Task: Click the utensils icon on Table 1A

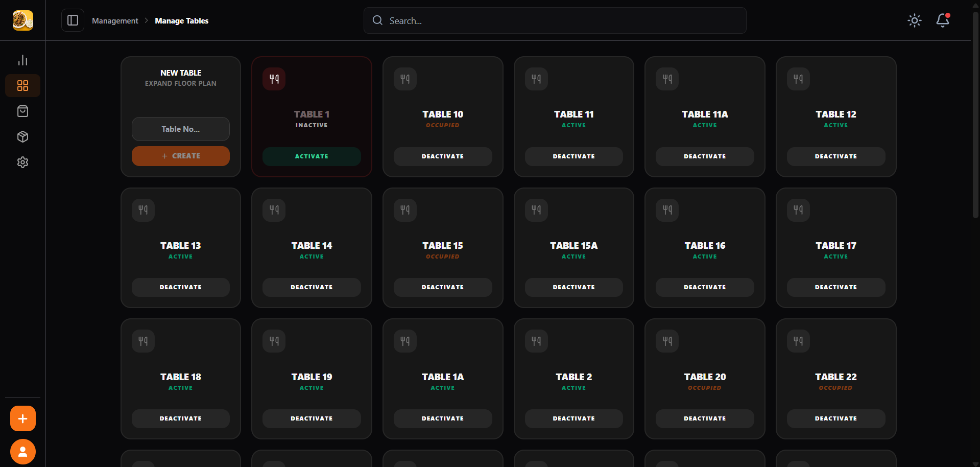Action: point(405,341)
